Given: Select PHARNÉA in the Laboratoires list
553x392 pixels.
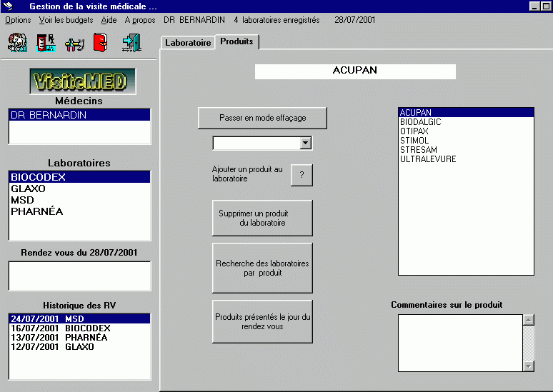Looking at the screenshot, I should coord(80,211).
